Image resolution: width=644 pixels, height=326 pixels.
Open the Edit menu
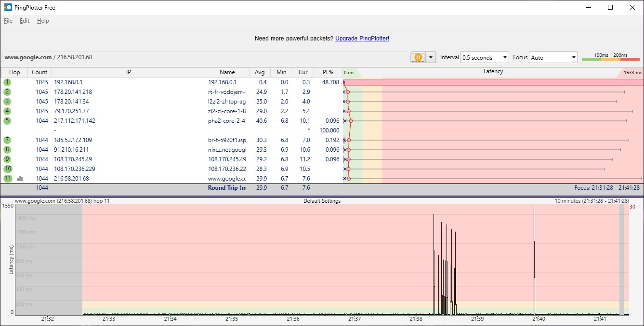pyautogui.click(x=25, y=21)
